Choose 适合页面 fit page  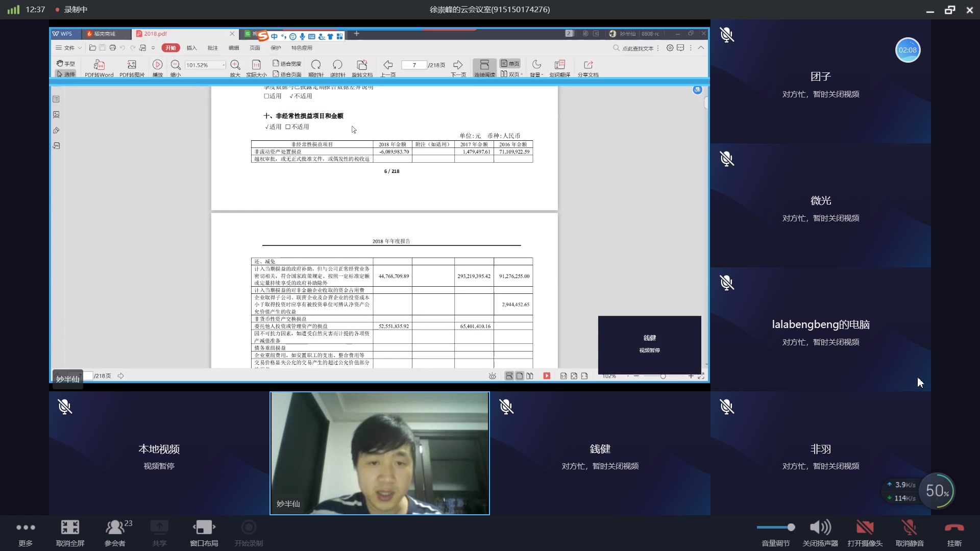pyautogui.click(x=287, y=74)
